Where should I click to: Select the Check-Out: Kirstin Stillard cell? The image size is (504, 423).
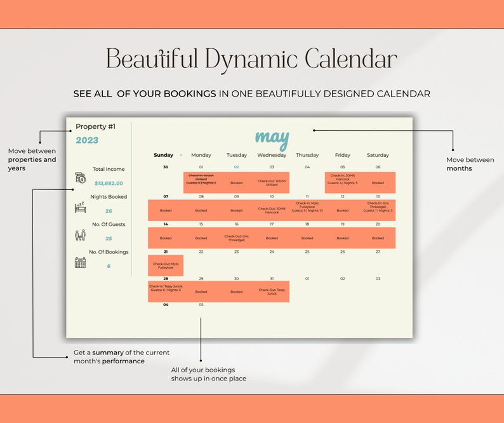coord(272,182)
